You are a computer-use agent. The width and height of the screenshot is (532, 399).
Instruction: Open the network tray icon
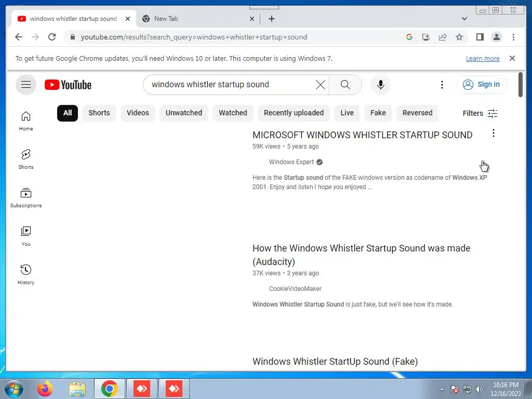point(467,389)
